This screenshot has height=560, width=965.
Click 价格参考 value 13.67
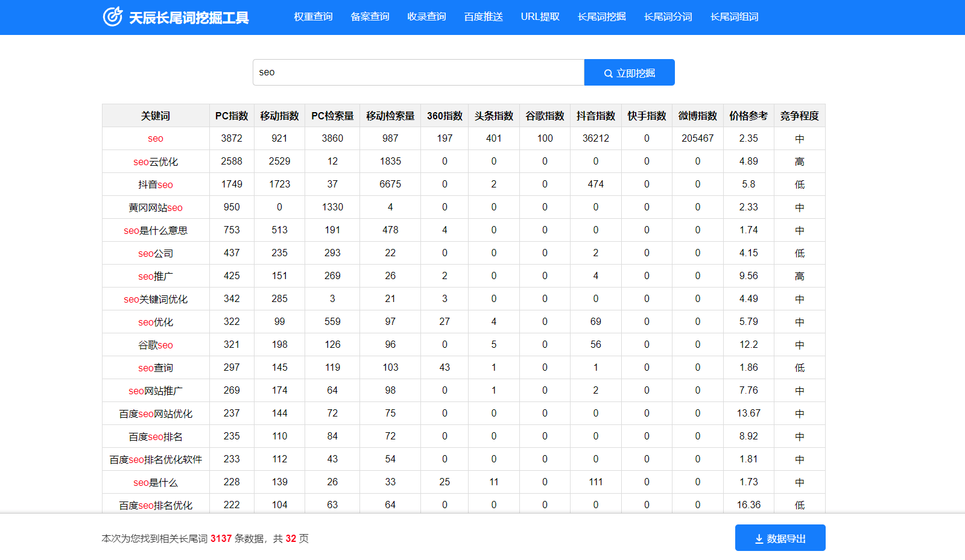(x=748, y=414)
